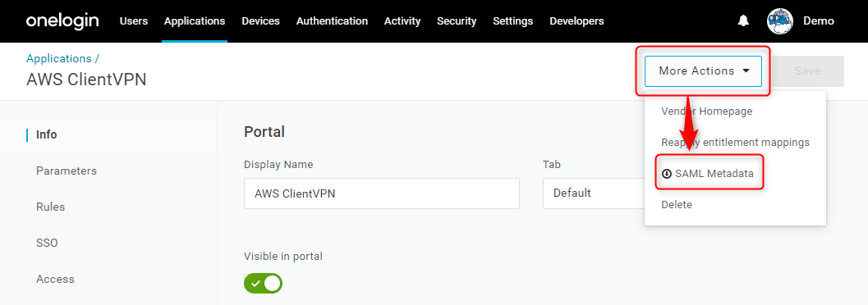
Task: Click the SAML Metadata download icon
Action: point(667,174)
